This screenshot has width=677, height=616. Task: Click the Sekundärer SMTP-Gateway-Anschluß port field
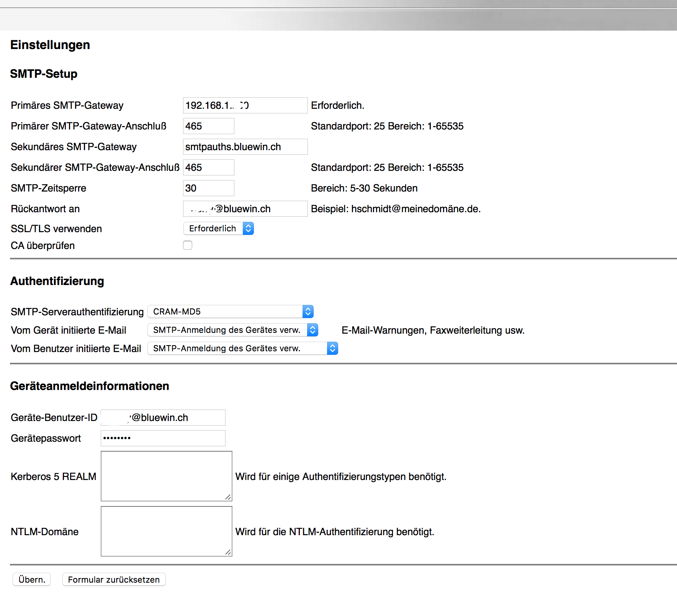click(x=208, y=167)
